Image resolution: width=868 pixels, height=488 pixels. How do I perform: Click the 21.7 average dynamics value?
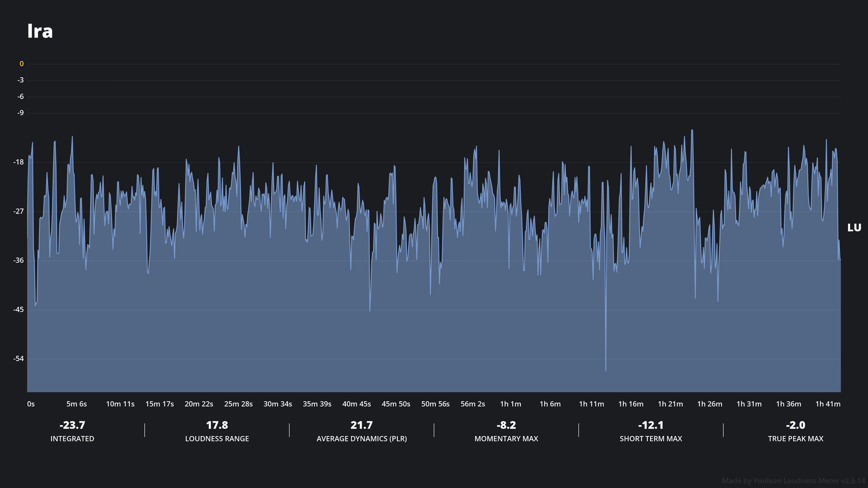point(362,425)
